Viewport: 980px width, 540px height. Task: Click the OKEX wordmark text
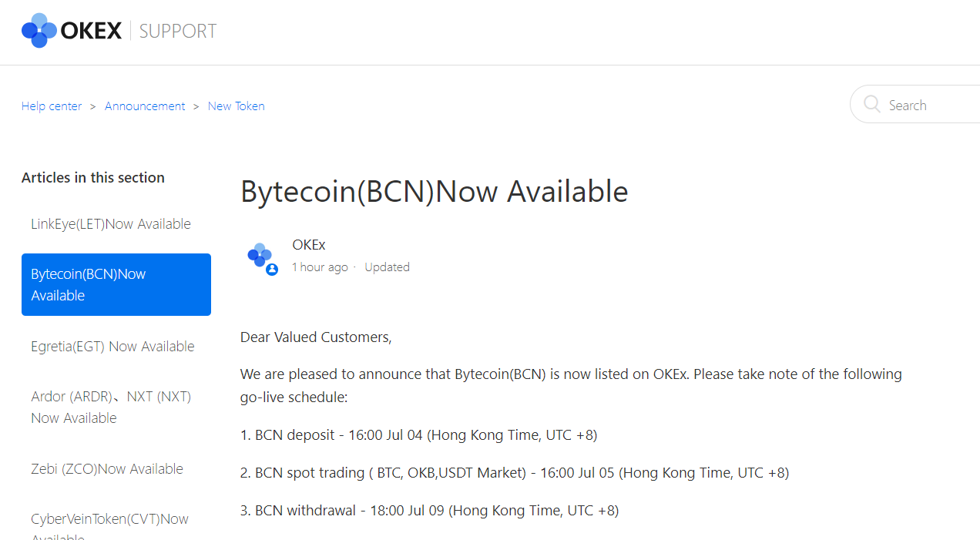coord(91,31)
